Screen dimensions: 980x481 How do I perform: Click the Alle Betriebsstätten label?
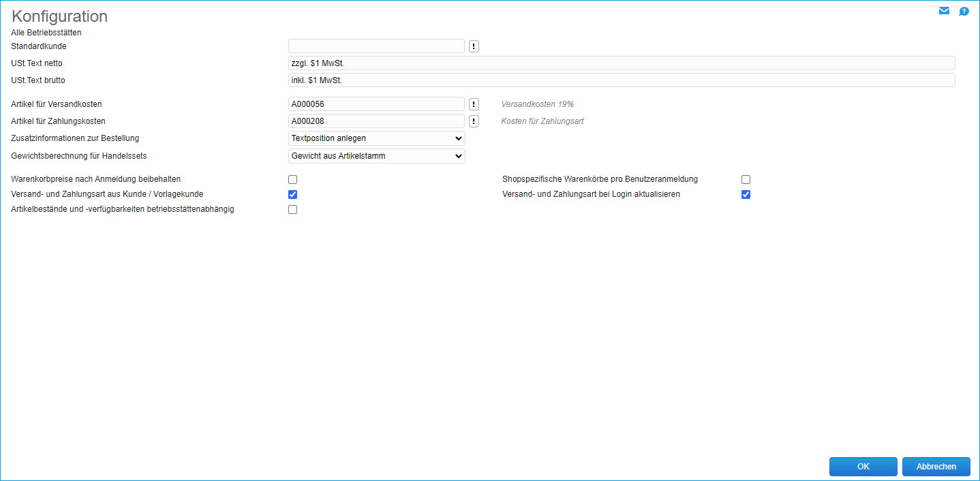point(46,32)
